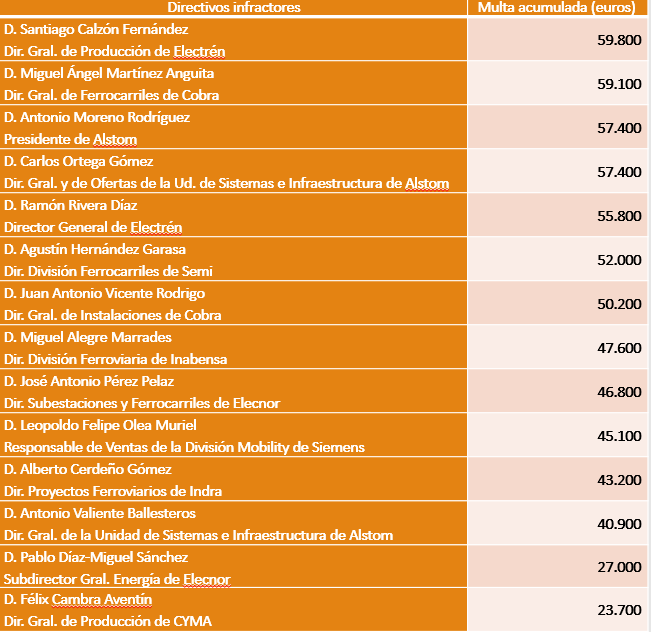Click 'Dir. Gral. de la Unidad de Sistemas' Alstom title
651x632 pixels.
click(x=198, y=536)
